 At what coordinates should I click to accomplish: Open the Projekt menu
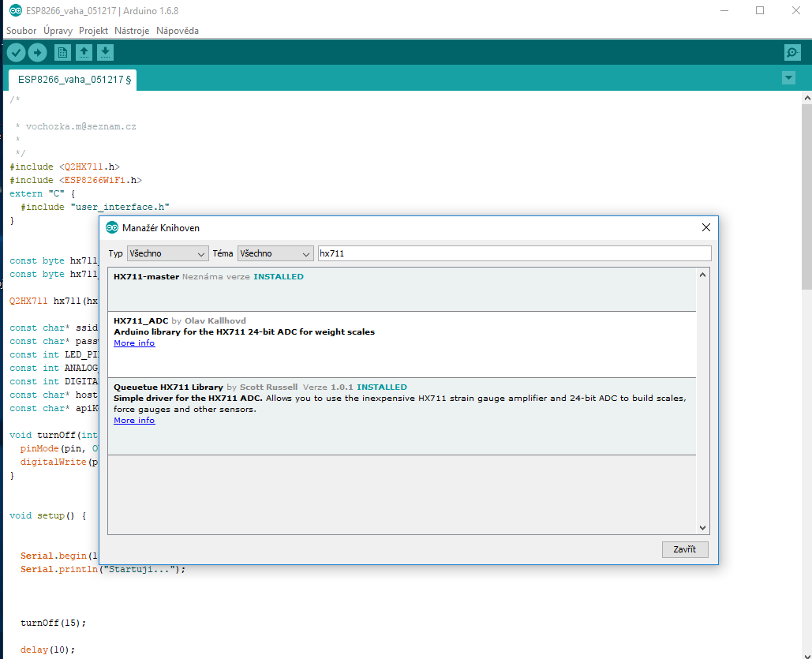coord(93,31)
